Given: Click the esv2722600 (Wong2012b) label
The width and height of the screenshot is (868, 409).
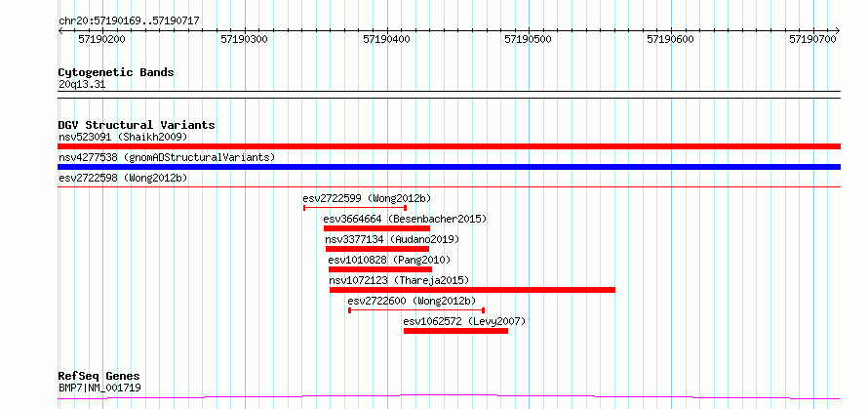Looking at the screenshot, I should pyautogui.click(x=412, y=301).
